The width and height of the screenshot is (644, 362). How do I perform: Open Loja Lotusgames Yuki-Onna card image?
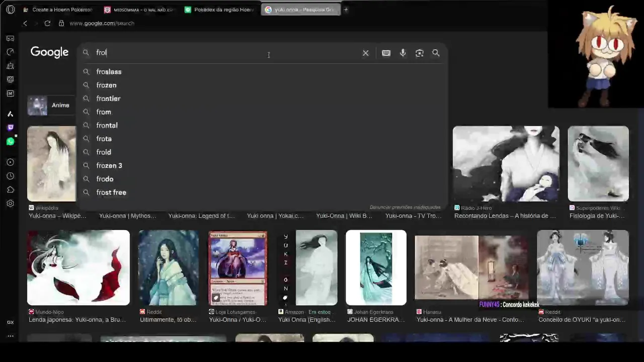pos(238,268)
